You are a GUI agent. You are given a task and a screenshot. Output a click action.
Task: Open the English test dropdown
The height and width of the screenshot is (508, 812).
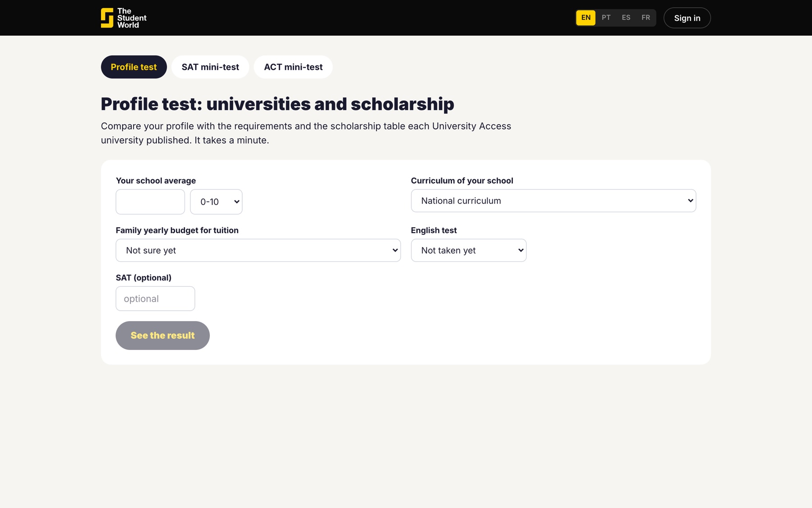pyautogui.click(x=469, y=251)
